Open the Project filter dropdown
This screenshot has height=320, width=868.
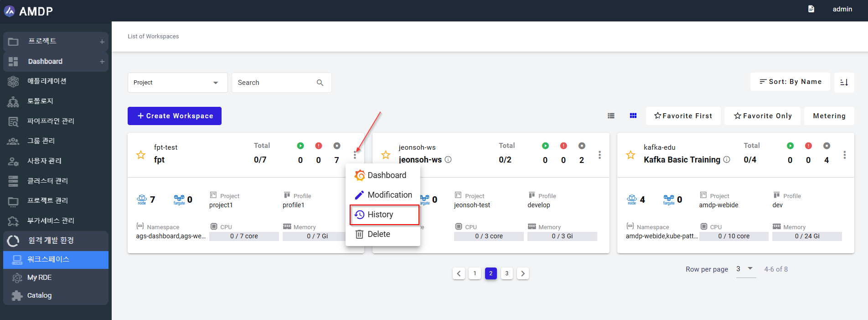pyautogui.click(x=177, y=83)
